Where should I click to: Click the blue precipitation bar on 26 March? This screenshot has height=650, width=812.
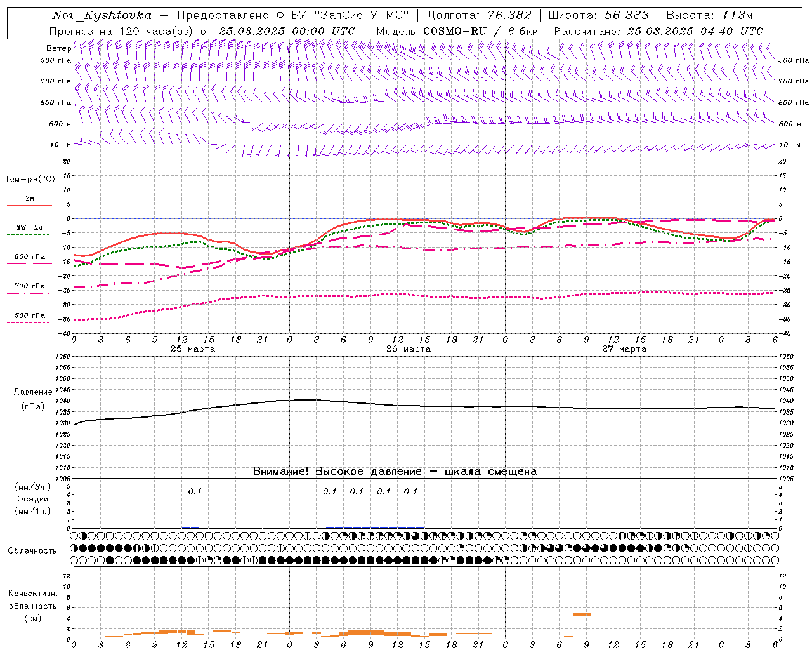pyautogui.click(x=366, y=527)
